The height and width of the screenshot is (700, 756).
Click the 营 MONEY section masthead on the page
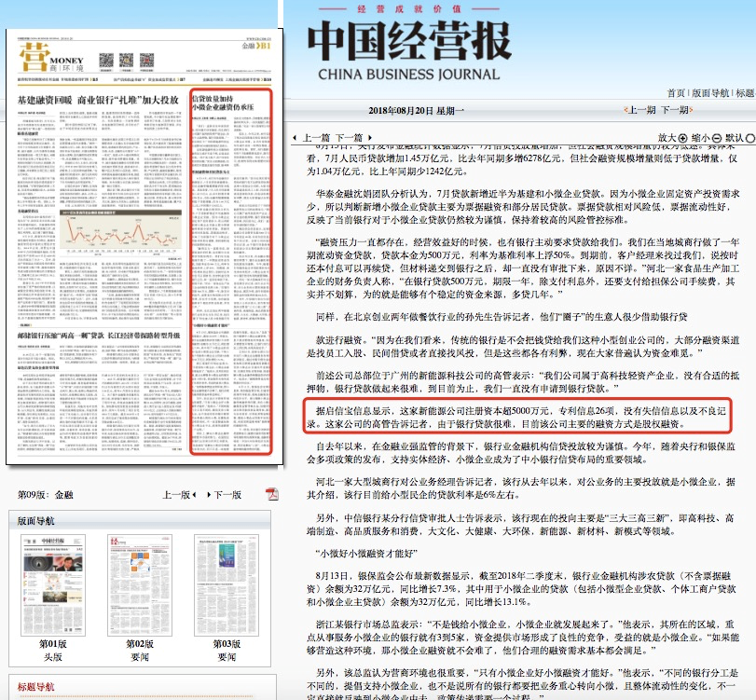coord(51,58)
